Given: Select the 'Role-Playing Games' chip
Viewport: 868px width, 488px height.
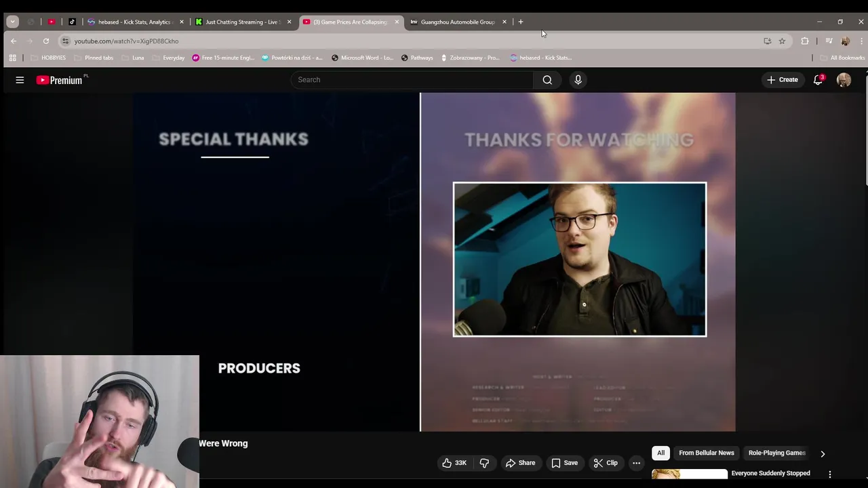Looking at the screenshot, I should point(776,453).
